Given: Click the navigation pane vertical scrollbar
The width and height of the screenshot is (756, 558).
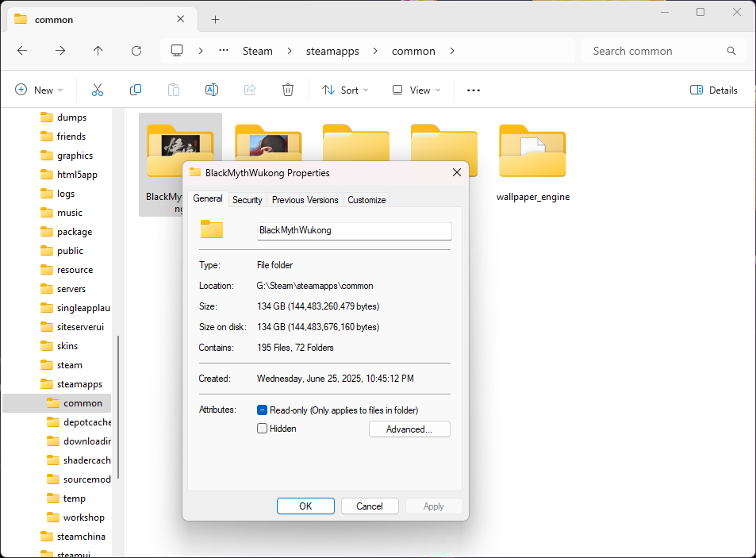Looking at the screenshot, I should [118, 406].
